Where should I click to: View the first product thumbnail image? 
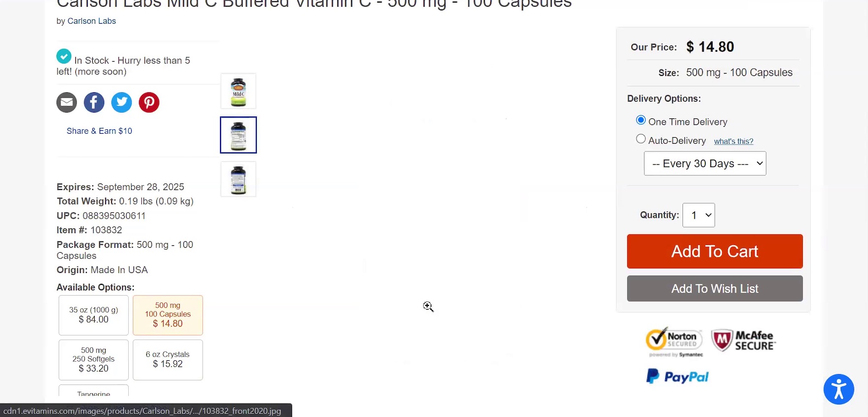click(x=238, y=91)
